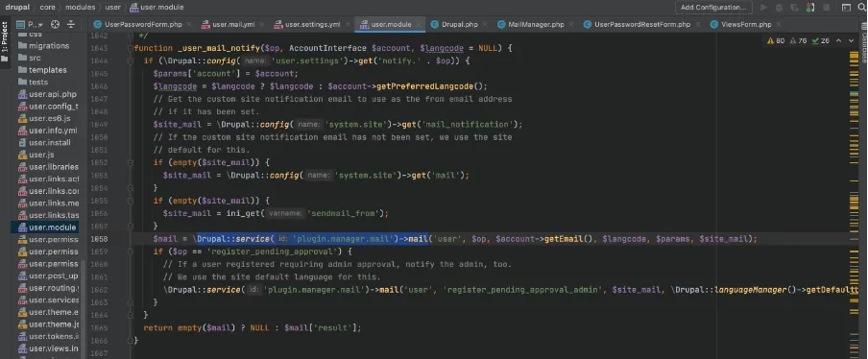Switch to user.settings.yml tab
Viewport: 868px width, 359px height.
coord(307,24)
